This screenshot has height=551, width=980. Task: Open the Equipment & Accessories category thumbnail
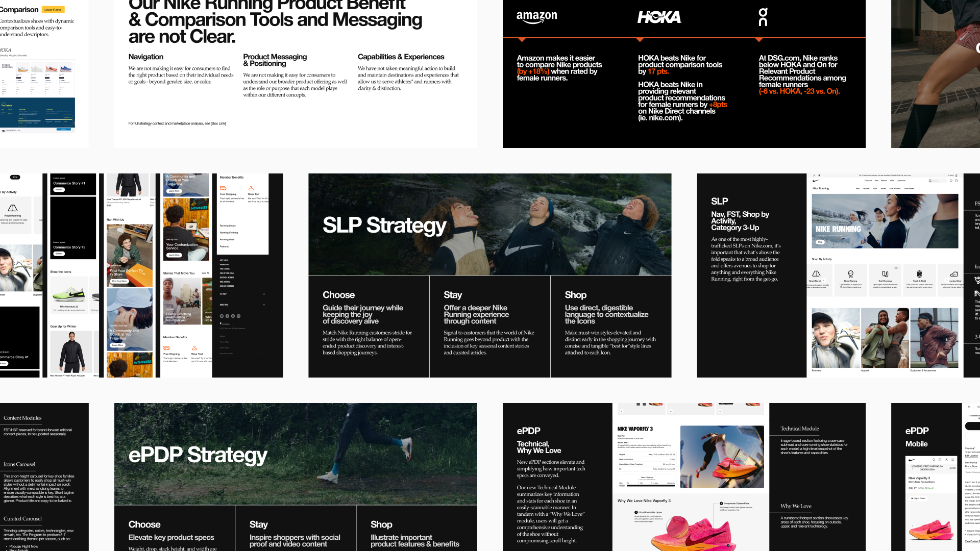[x=934, y=337]
